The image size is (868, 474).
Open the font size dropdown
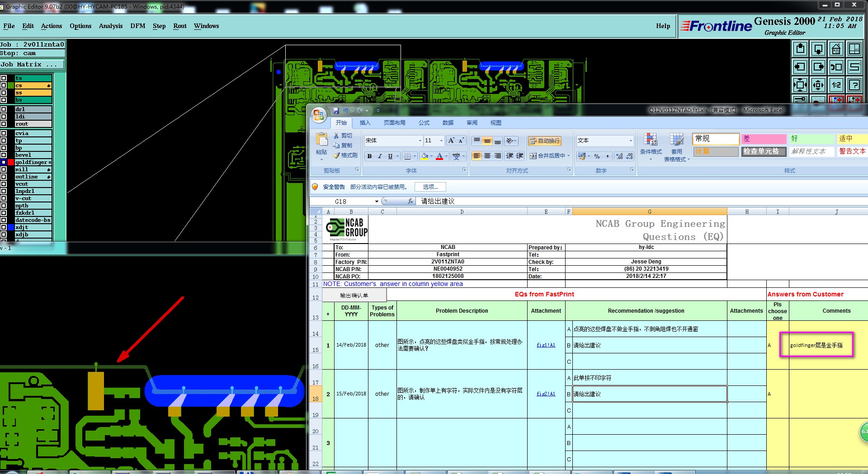click(441, 141)
